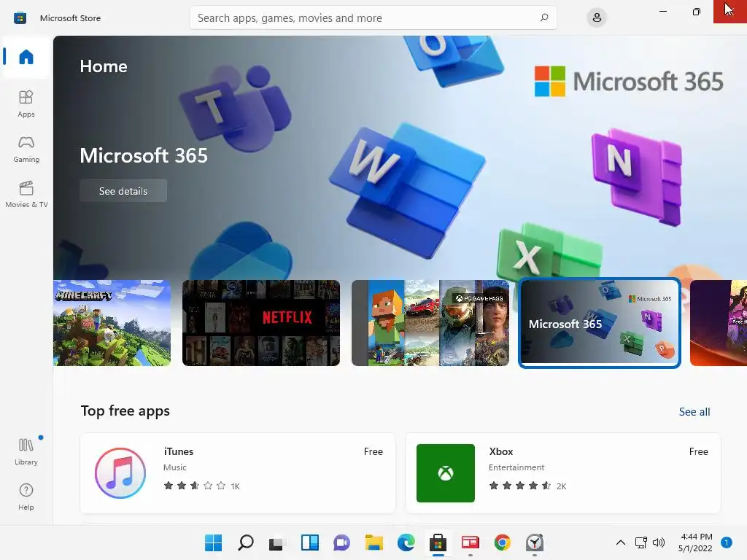Click the iTunes star rating

(x=194, y=486)
